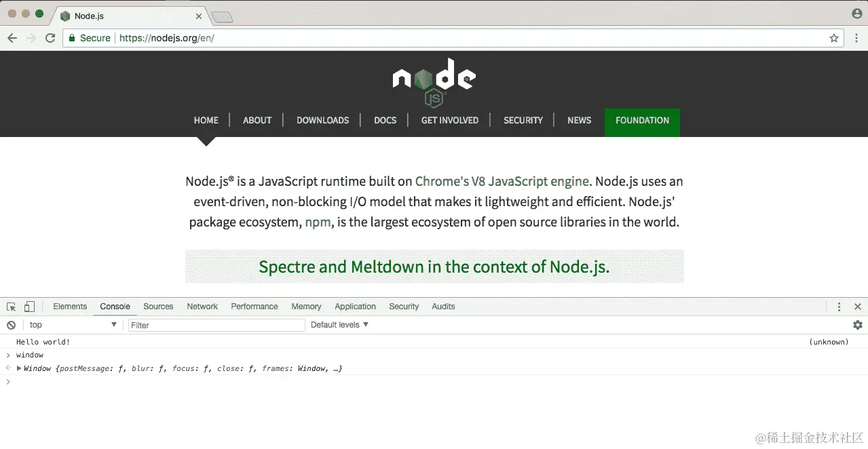Follow the Chrome's V8 JavaScript engine link

[502, 182]
